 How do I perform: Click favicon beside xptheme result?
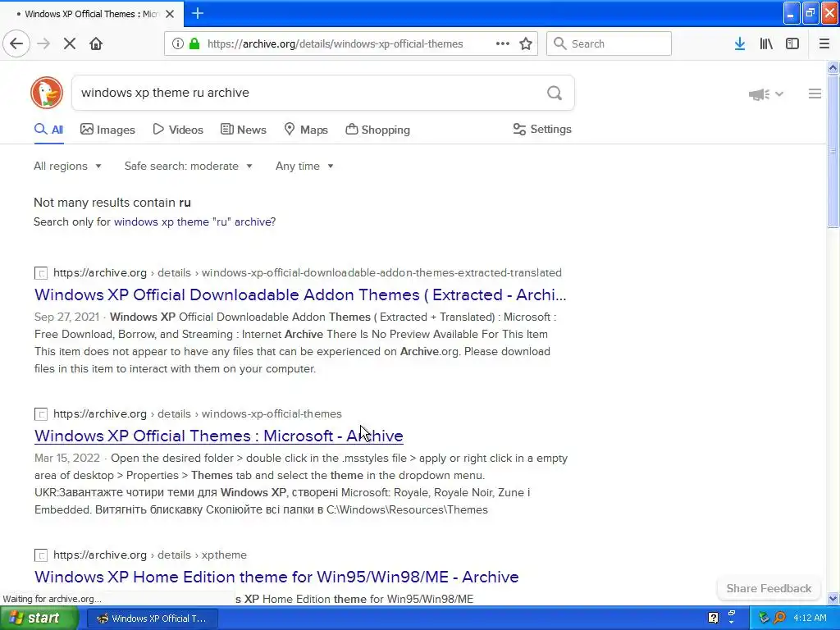pos(41,555)
